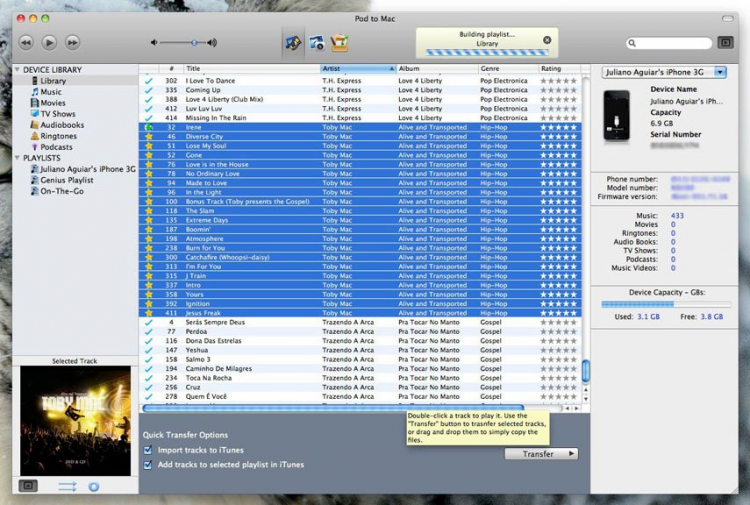Toggle checkmark for Luv Luv Luv
This screenshot has width=750, height=505.
(149, 109)
